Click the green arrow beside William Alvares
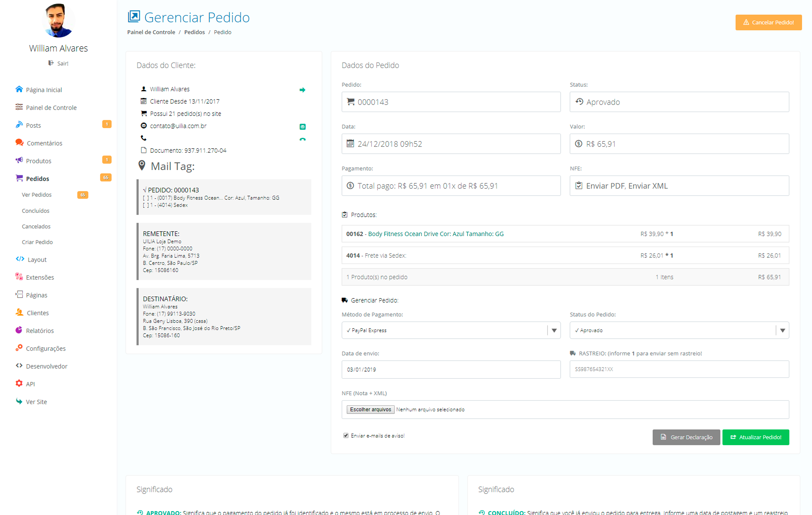Screen dimensions: 812x515 tap(302, 90)
